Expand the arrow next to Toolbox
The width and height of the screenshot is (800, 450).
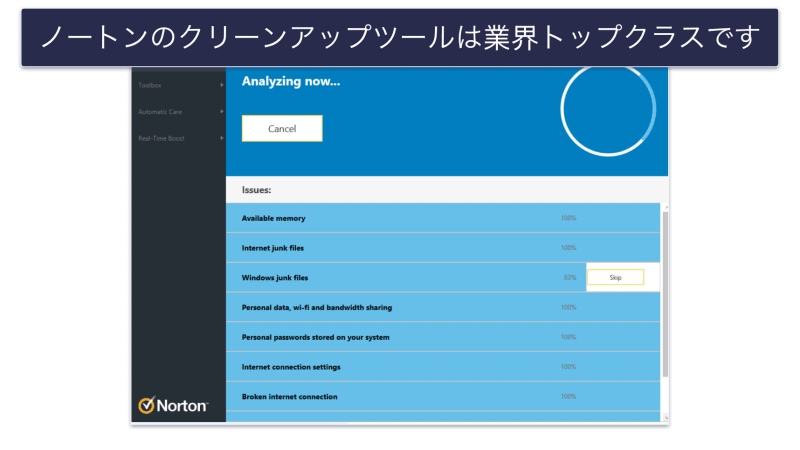pos(222,85)
